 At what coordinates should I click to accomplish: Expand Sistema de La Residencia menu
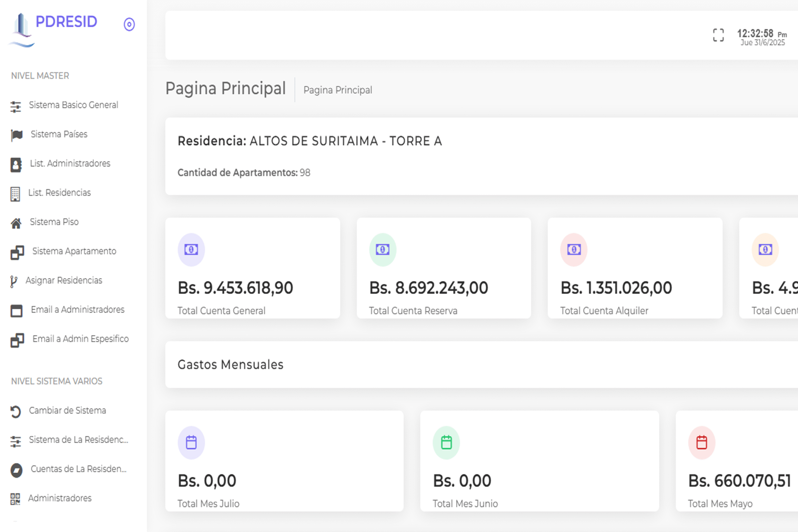78,440
